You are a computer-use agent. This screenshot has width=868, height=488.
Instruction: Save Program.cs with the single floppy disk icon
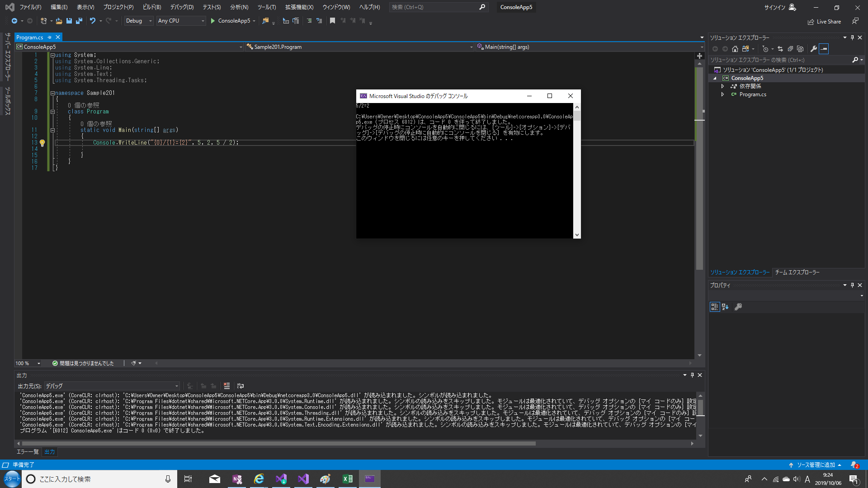click(x=69, y=21)
